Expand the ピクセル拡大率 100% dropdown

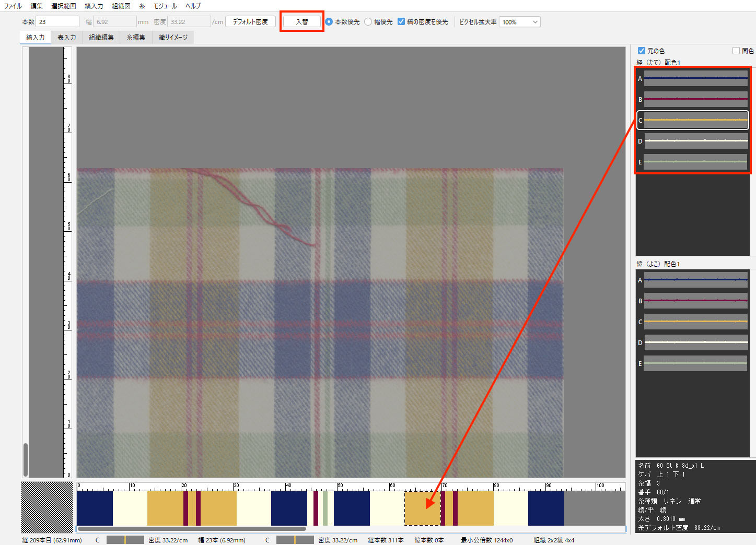519,22
